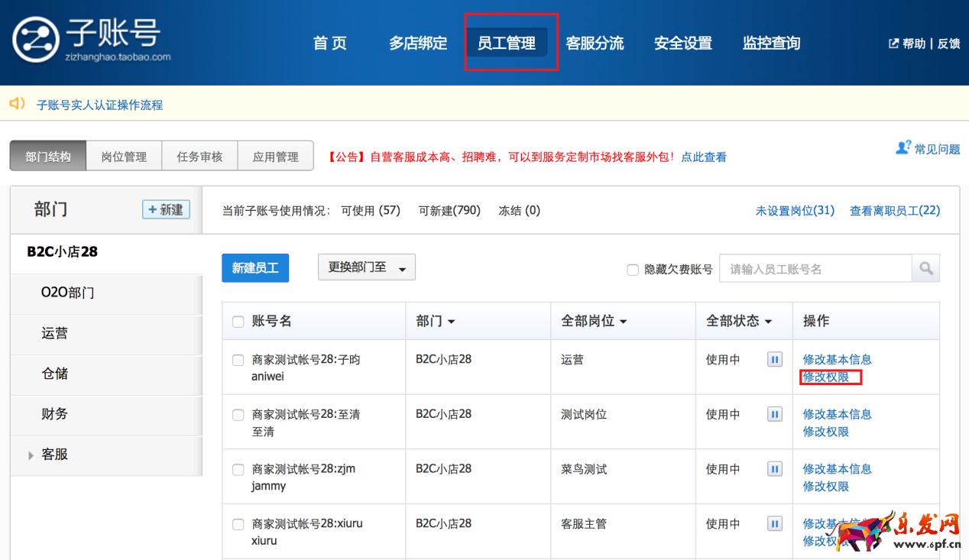969x560 pixels.
Task: Click the 反馈 link
Action: (948, 44)
